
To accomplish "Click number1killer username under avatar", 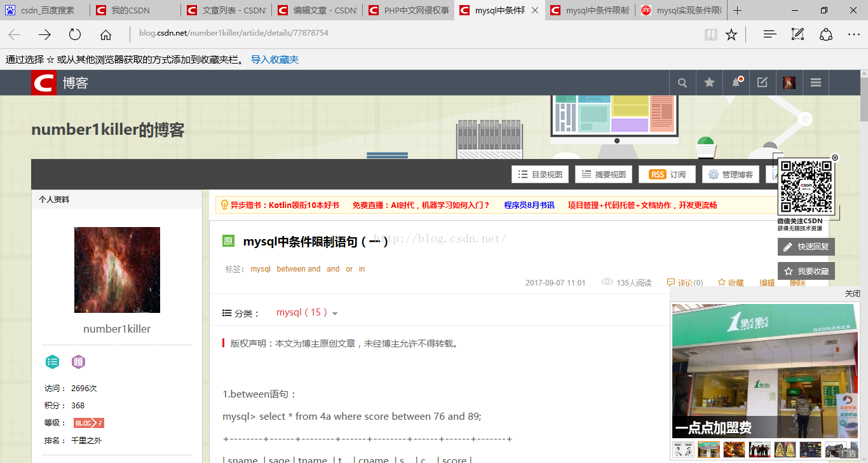I will point(117,329).
